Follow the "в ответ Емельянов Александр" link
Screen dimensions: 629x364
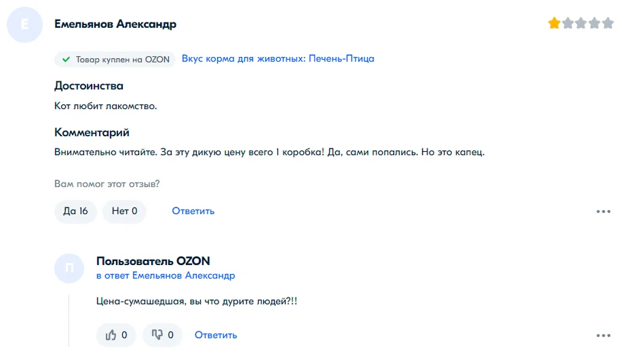(x=166, y=276)
